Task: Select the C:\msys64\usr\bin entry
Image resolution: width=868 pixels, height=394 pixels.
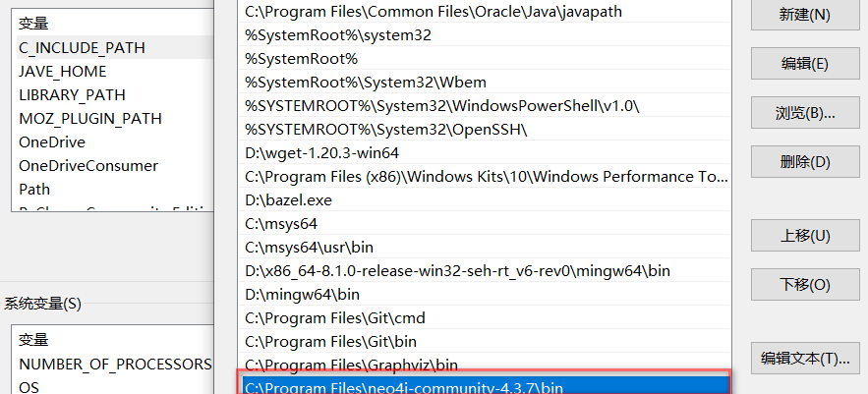Action: click(485, 247)
